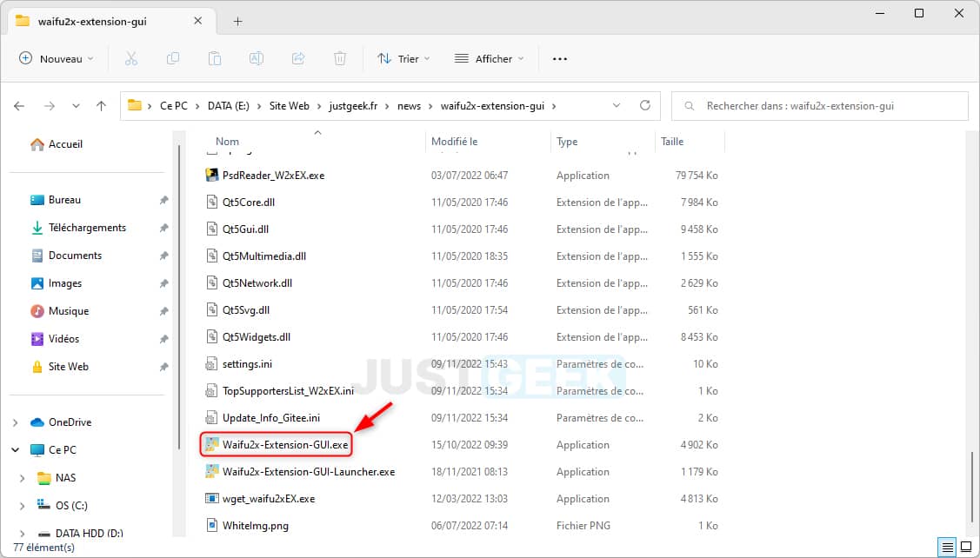980x558 pixels.
Task: Click the Delete trash icon
Action: pos(340,59)
